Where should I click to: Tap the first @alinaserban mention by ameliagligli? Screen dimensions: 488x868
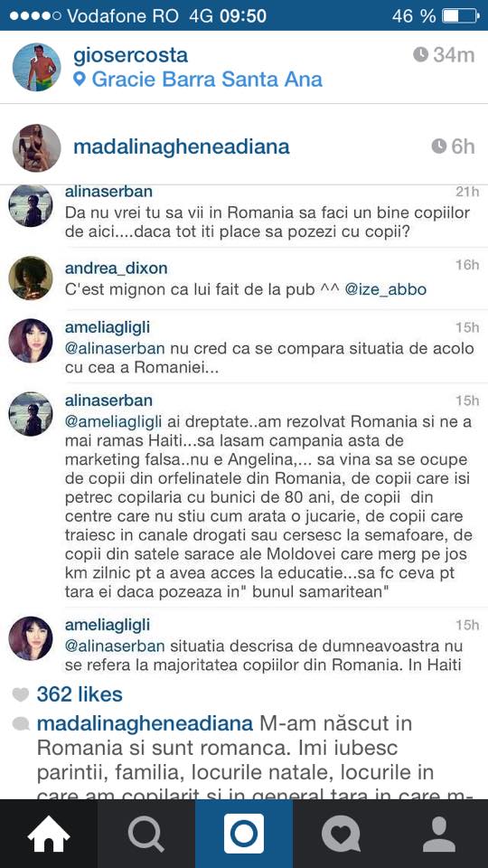click(x=115, y=349)
